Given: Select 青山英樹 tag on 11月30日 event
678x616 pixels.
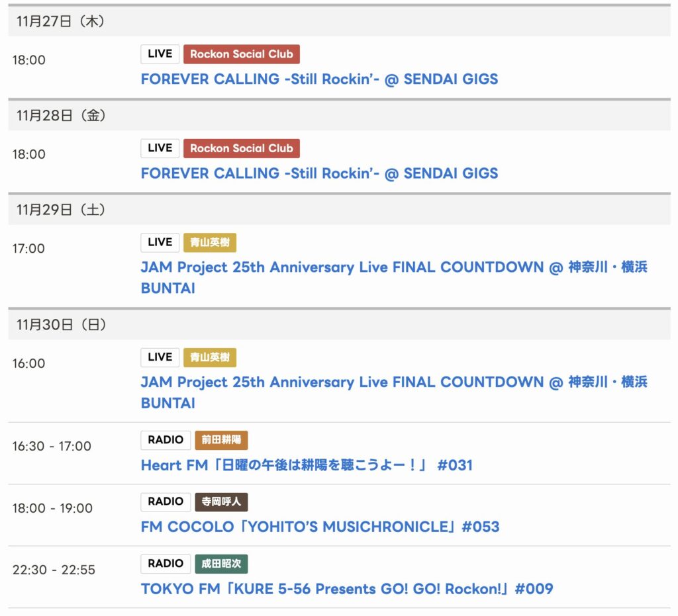Looking at the screenshot, I should (x=209, y=357).
